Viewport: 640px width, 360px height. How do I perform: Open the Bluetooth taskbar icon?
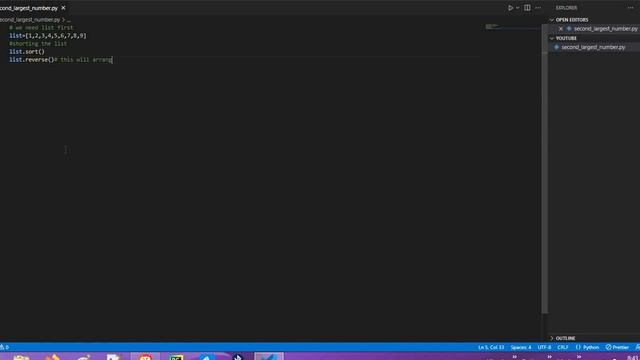(x=238, y=357)
